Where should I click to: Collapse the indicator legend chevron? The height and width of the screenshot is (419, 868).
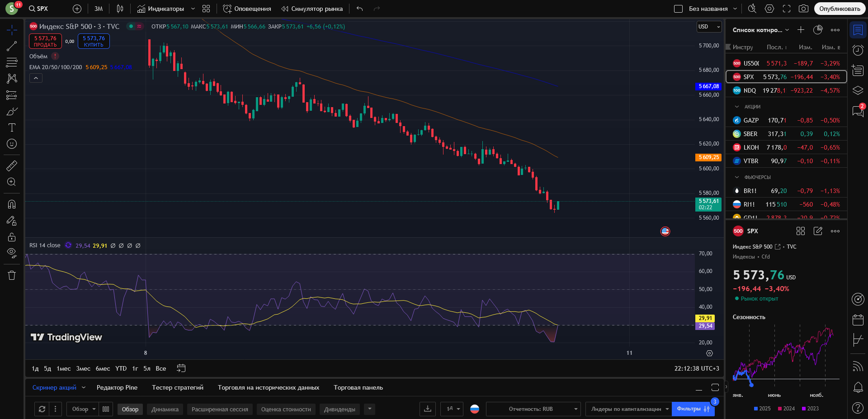tap(36, 78)
